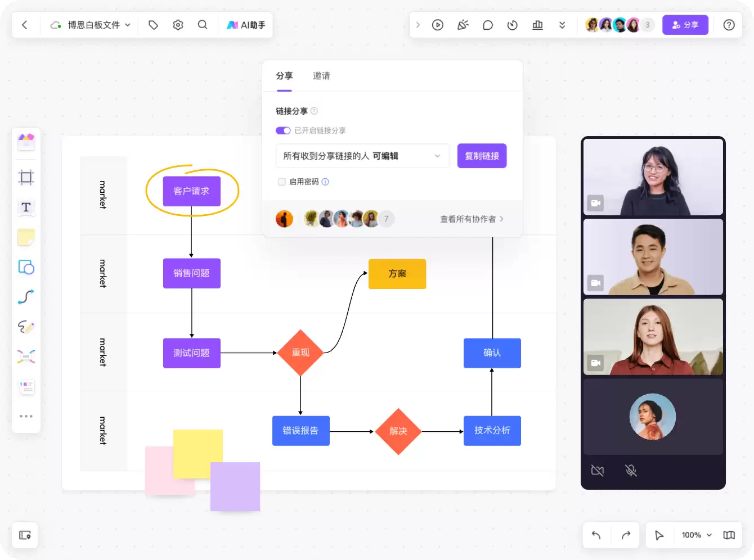This screenshot has width=754, height=560.
Task: Open the timer tool in top bar
Action: 513,25
